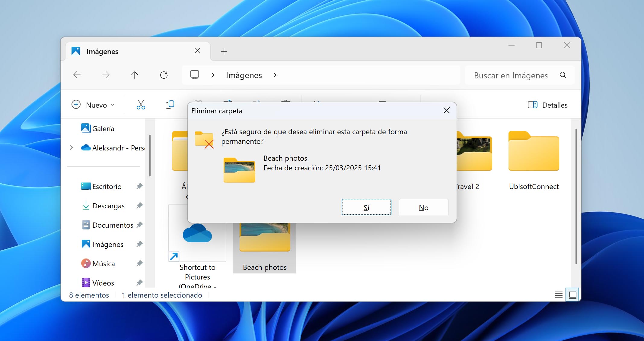Click the Fecha de creación text
The height and width of the screenshot is (341, 644).
pyautogui.click(x=322, y=168)
